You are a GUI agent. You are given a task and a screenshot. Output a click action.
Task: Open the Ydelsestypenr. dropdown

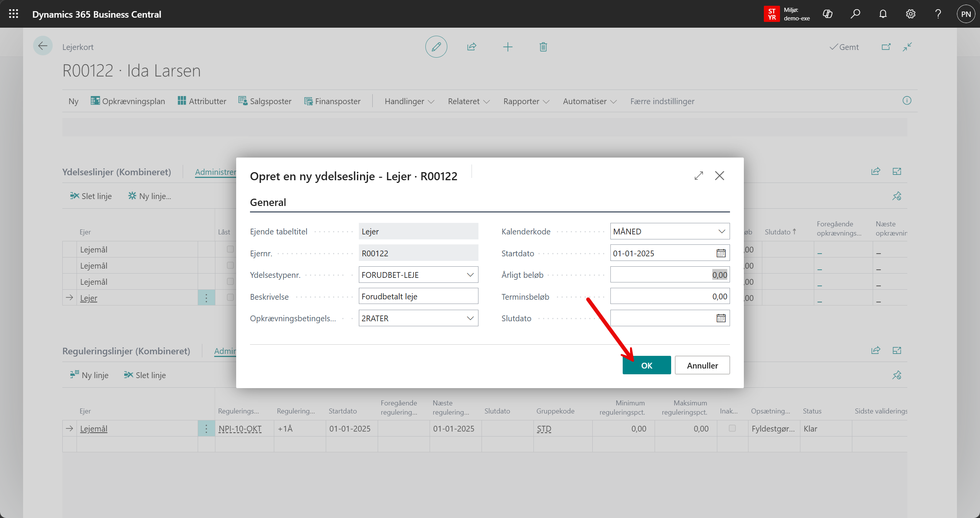pyautogui.click(x=470, y=275)
